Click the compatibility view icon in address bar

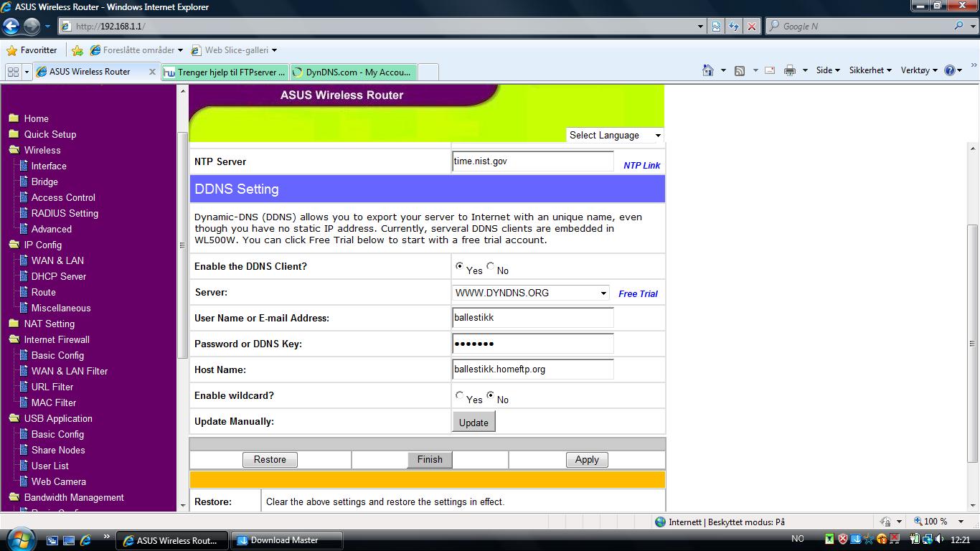[x=716, y=27]
